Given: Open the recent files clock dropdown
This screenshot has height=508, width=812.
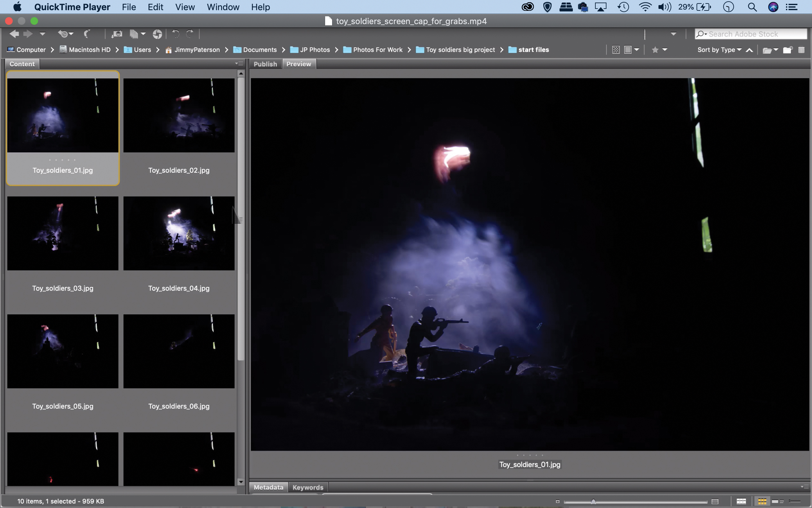Looking at the screenshot, I should pyautogui.click(x=65, y=34).
